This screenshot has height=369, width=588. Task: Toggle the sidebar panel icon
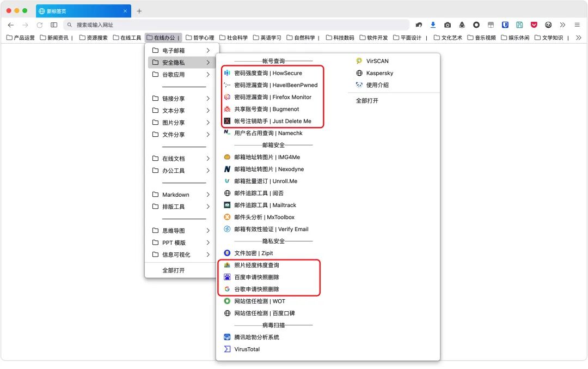point(54,25)
